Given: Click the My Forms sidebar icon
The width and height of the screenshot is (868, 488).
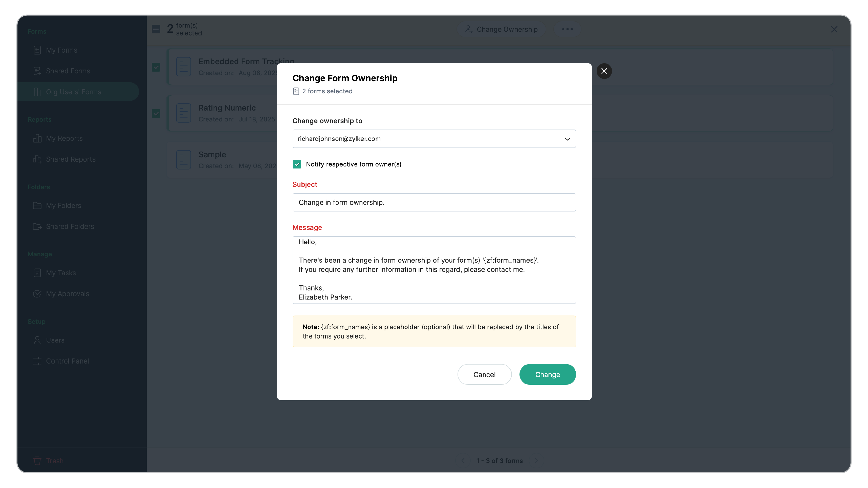Looking at the screenshot, I should tap(37, 50).
